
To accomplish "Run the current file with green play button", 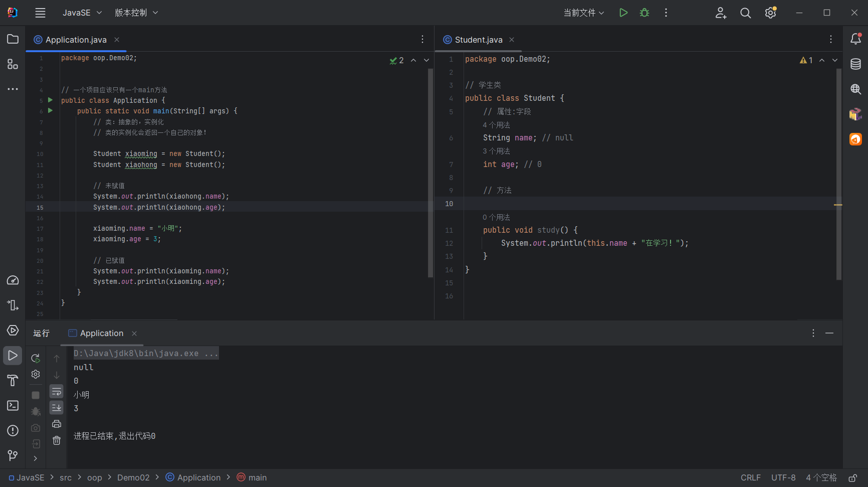I will coord(623,13).
